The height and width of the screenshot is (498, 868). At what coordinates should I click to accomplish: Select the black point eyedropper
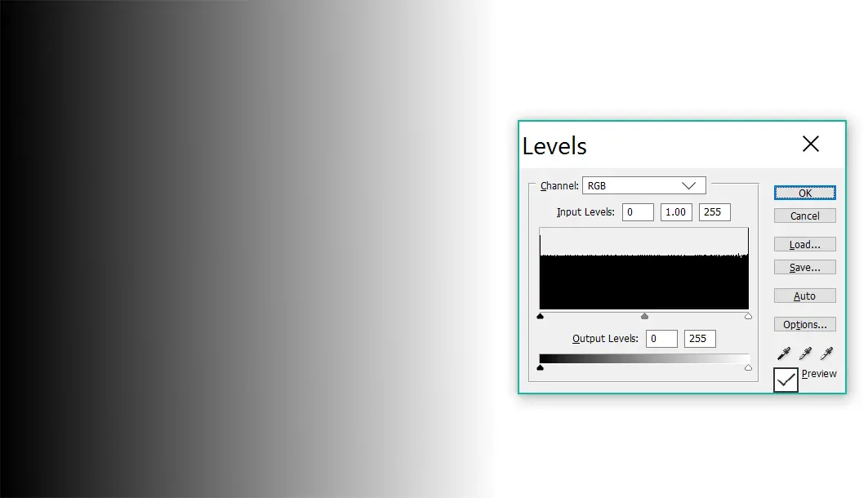tap(784, 353)
